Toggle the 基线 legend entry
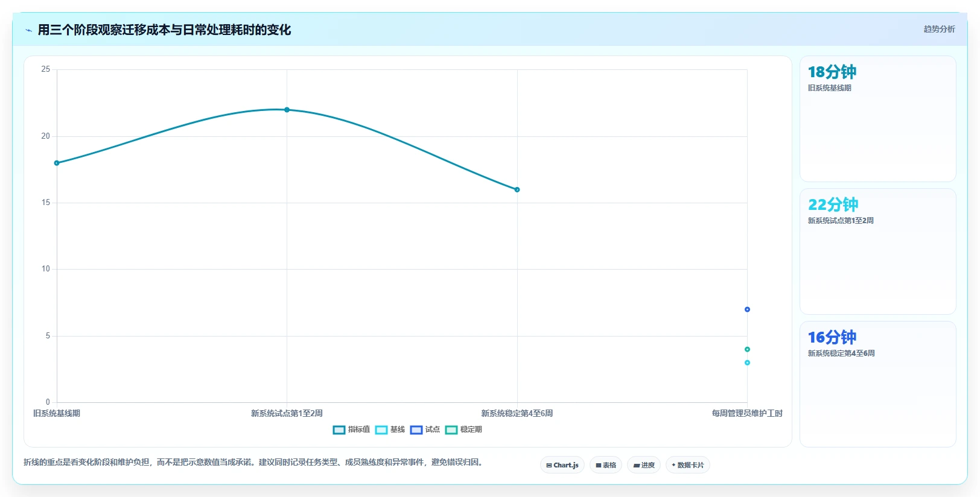This screenshot has width=980, height=497. point(390,429)
